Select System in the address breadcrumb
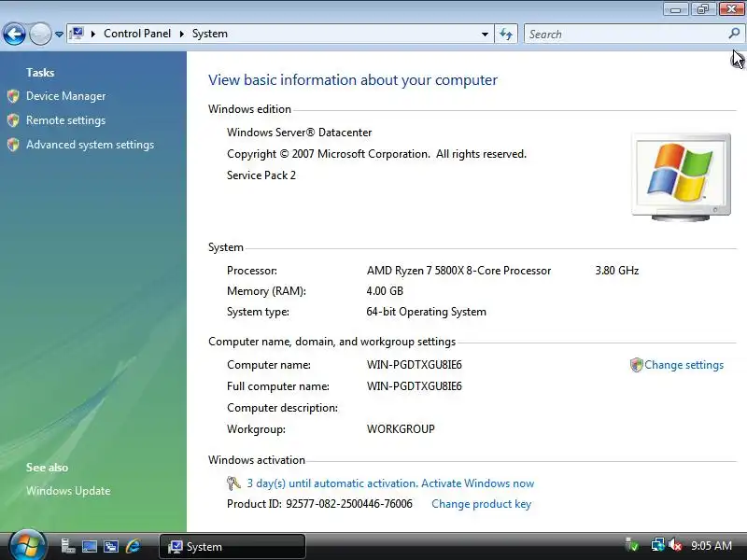 pyautogui.click(x=209, y=34)
